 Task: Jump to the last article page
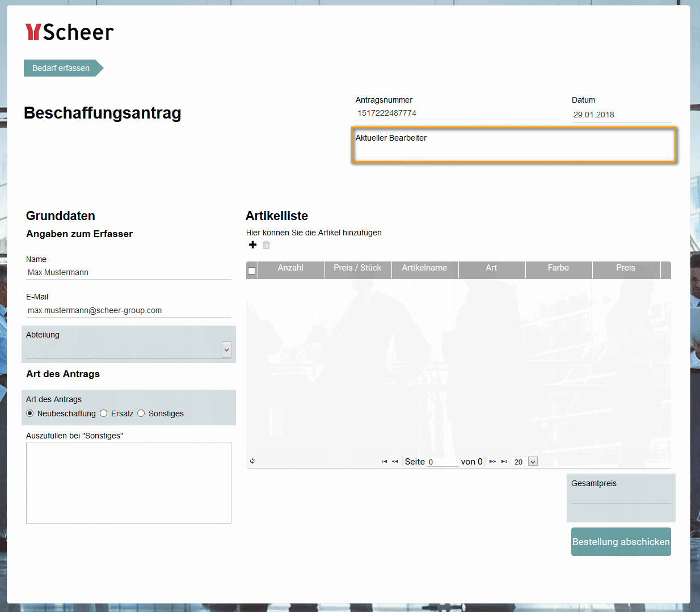coord(504,461)
